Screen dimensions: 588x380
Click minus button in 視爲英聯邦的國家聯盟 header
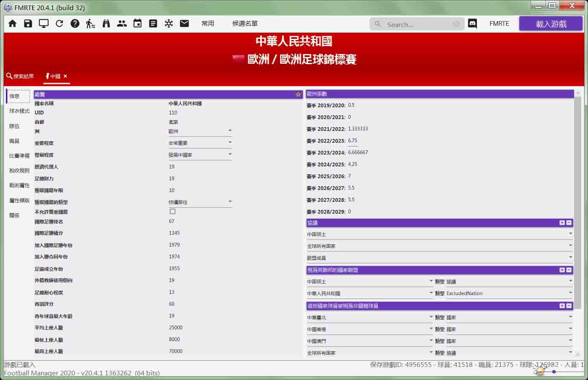click(x=569, y=270)
